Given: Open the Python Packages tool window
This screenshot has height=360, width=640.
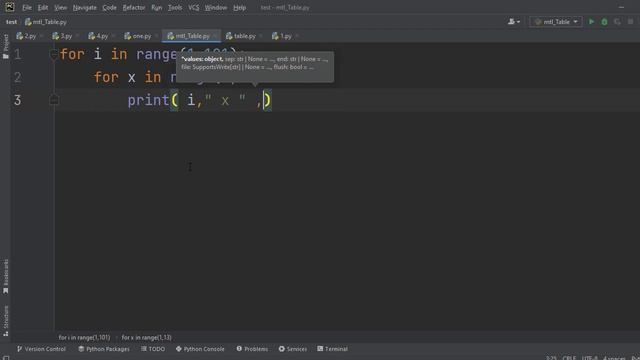Looking at the screenshot, I should click(104, 349).
